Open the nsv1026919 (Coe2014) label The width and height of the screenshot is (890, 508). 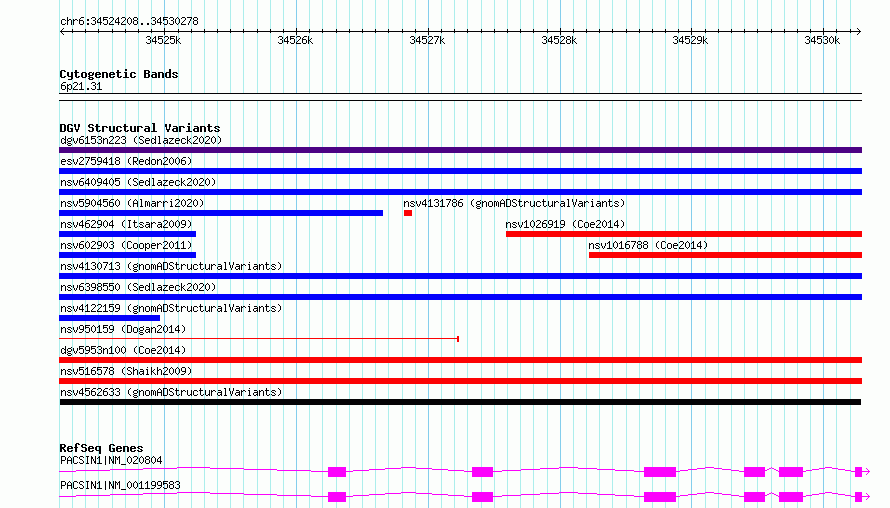[x=565, y=224]
